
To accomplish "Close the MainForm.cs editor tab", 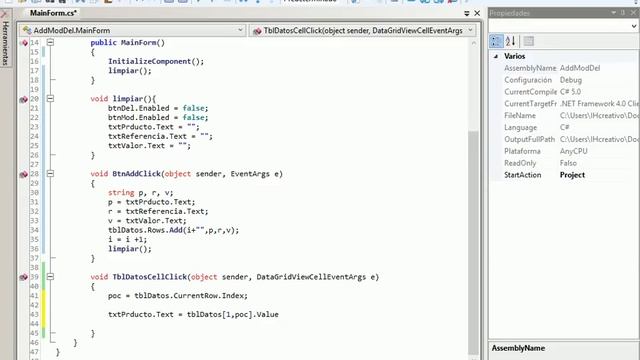I will pos(477,13).
